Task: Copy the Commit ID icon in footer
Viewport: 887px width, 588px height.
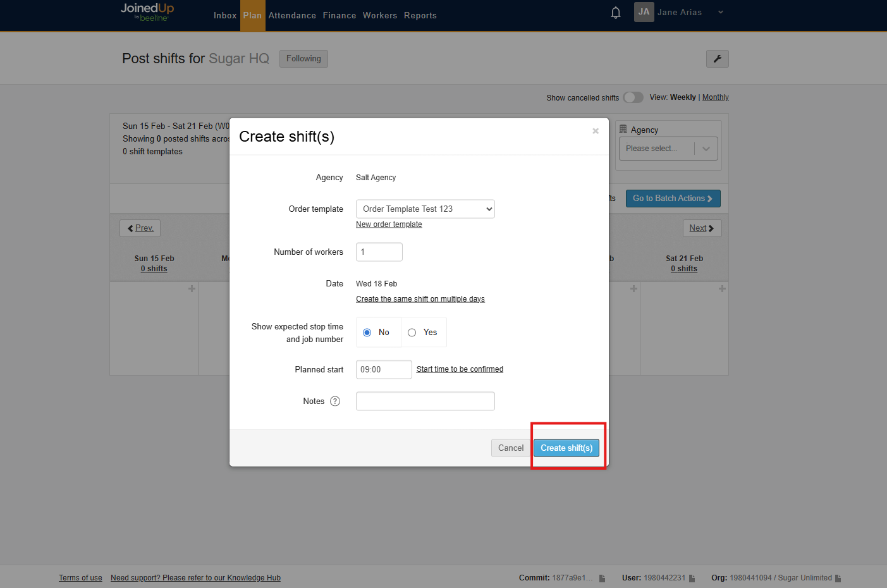Action: [x=602, y=578]
